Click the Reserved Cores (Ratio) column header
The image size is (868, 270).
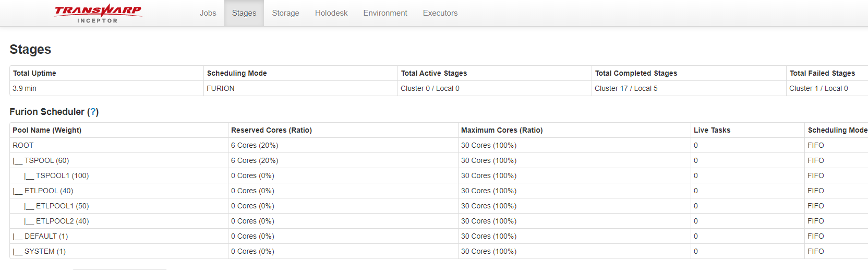[271, 130]
